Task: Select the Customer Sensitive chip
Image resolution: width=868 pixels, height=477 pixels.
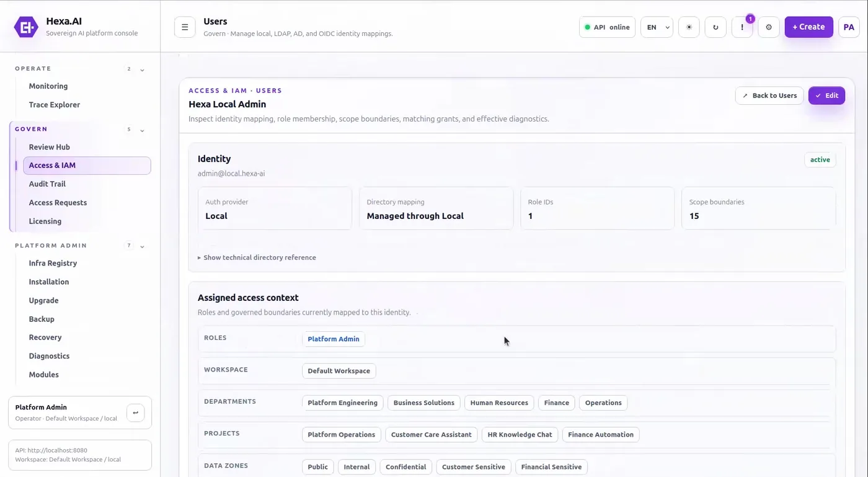Action: (x=474, y=467)
